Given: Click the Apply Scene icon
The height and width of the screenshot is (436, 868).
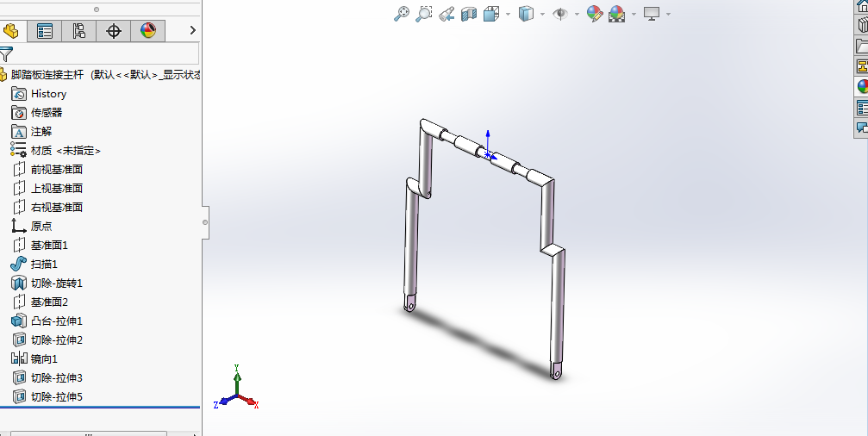Looking at the screenshot, I should coord(616,14).
